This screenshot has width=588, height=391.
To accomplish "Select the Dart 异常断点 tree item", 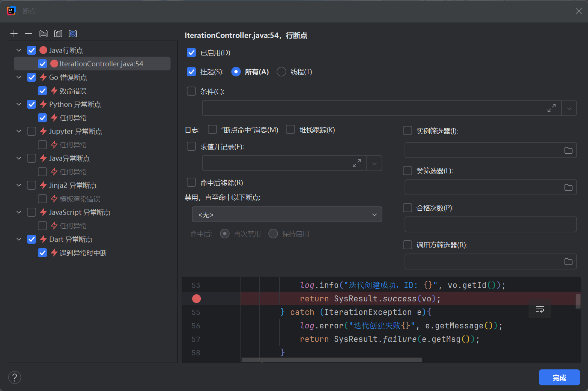I will coord(71,239).
